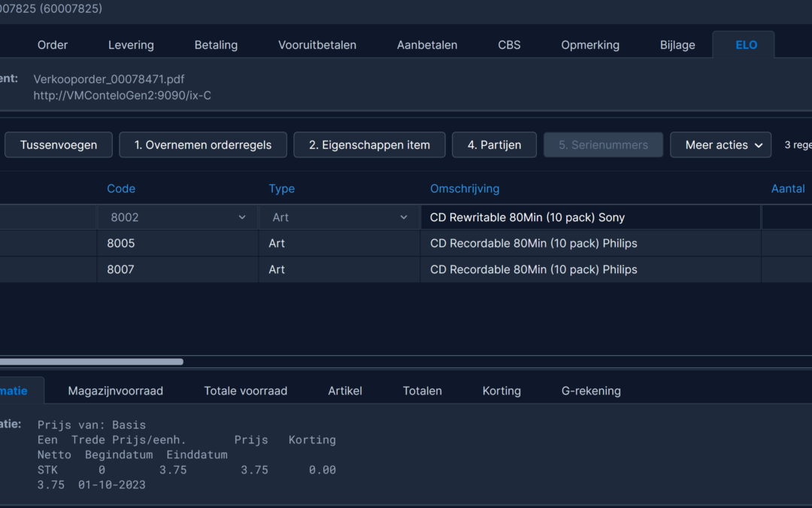Expand the Meer acties menu
The width and height of the screenshot is (812, 508).
click(x=720, y=145)
